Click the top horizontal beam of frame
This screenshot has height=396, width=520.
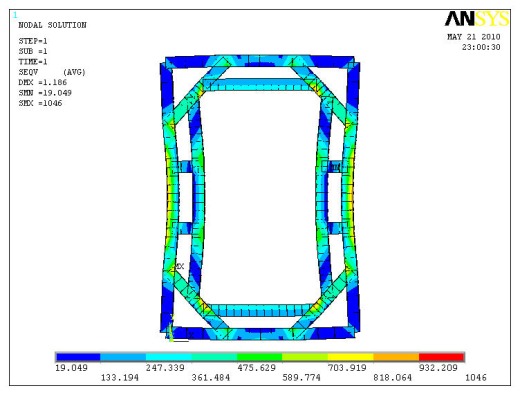point(260,62)
